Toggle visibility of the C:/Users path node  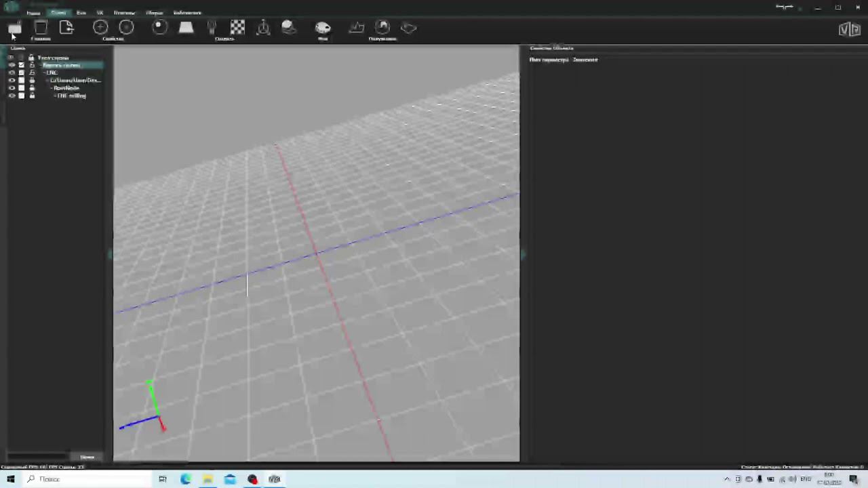[12, 80]
